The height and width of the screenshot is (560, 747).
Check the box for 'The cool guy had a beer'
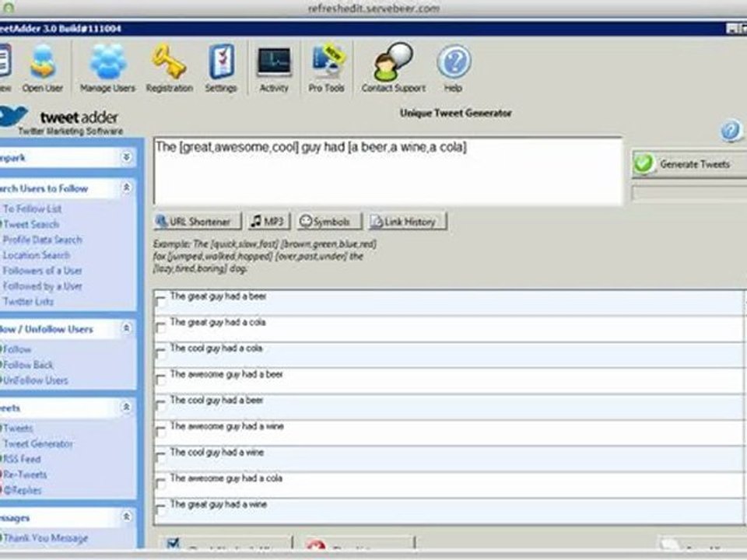coord(160,406)
